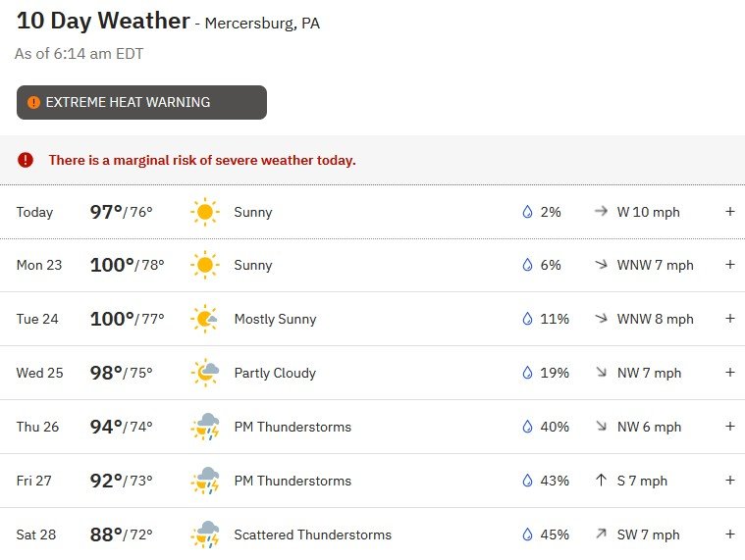745x560 pixels.
Task: Click the raindrop icon next to 43%
Action: (527, 481)
